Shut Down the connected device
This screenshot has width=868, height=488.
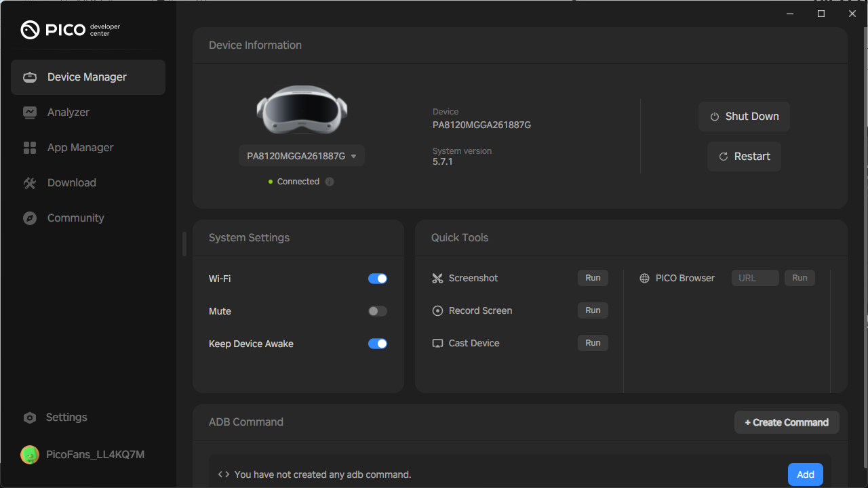pyautogui.click(x=744, y=117)
